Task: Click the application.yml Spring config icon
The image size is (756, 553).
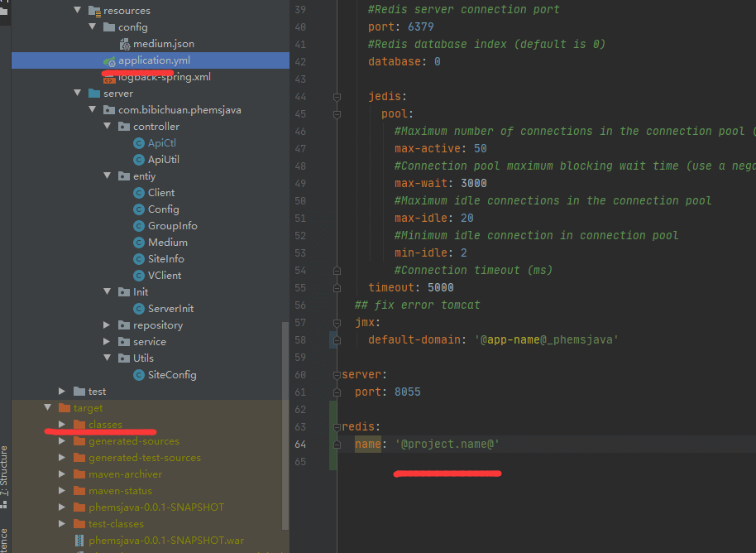Action: tap(109, 60)
